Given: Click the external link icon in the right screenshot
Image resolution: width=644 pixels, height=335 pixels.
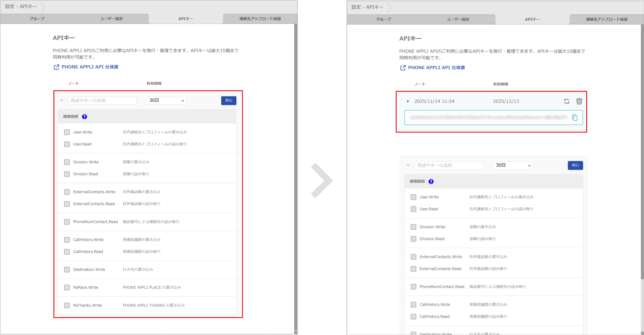Looking at the screenshot, I should 403,68.
